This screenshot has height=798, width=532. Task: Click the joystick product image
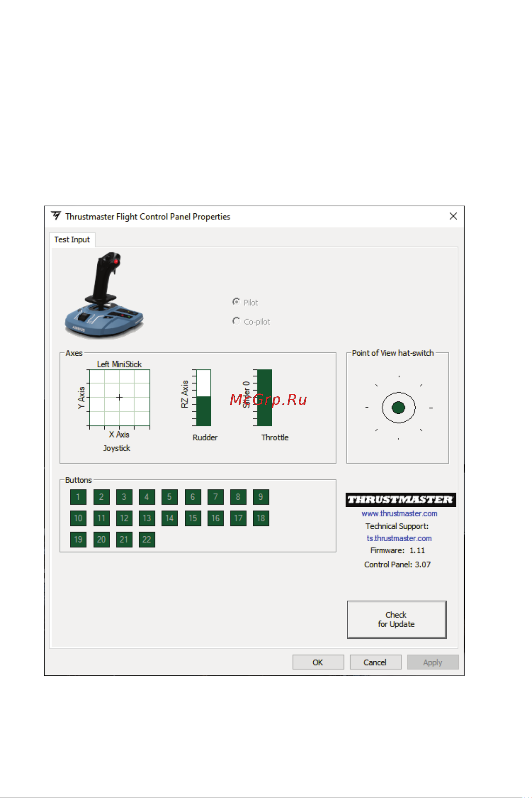point(104,295)
